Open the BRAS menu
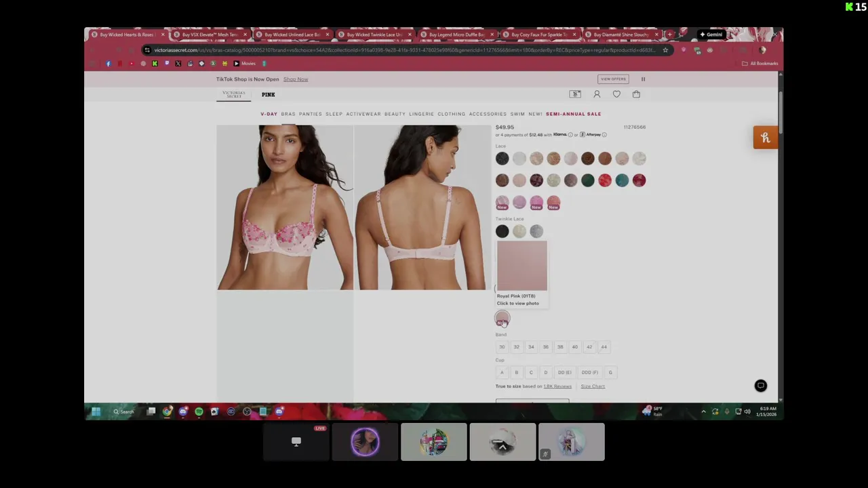This screenshot has width=868, height=488. pos(288,114)
